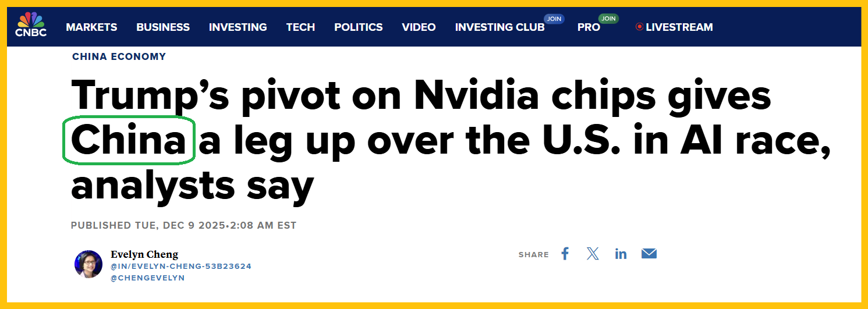The height and width of the screenshot is (309, 868).
Task: Navigate to the Politics section
Action: (x=358, y=27)
